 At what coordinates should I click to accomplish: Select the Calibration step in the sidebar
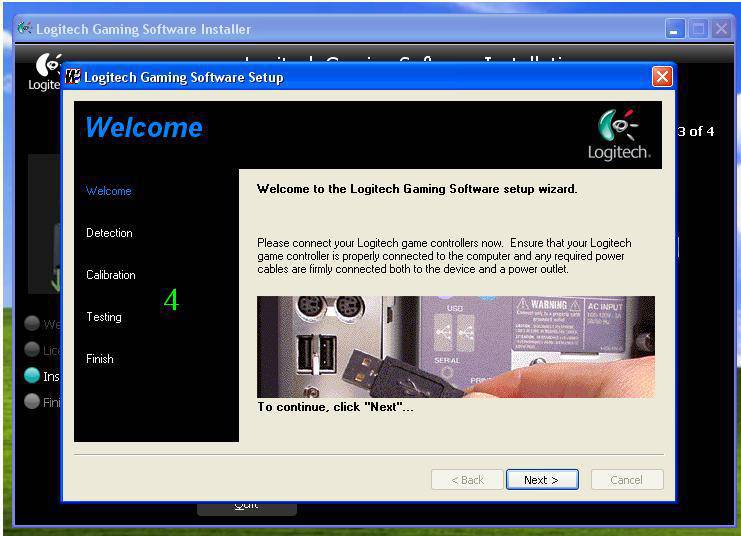coord(111,275)
